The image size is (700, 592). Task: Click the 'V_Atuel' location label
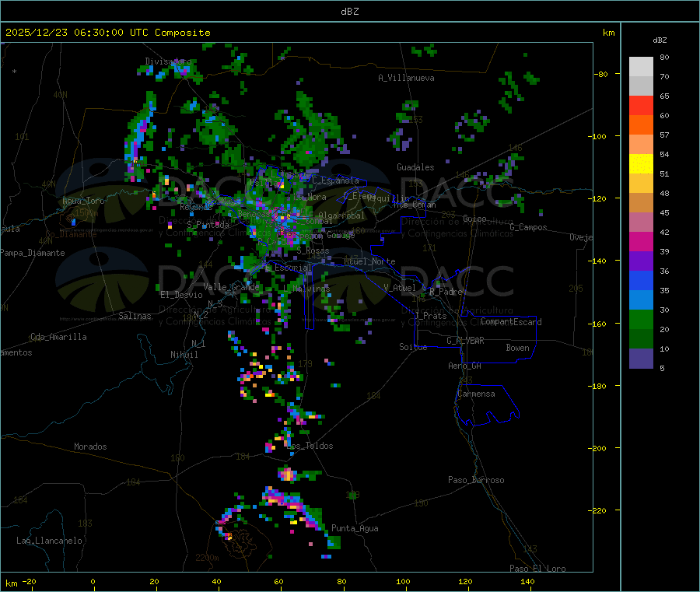click(400, 288)
